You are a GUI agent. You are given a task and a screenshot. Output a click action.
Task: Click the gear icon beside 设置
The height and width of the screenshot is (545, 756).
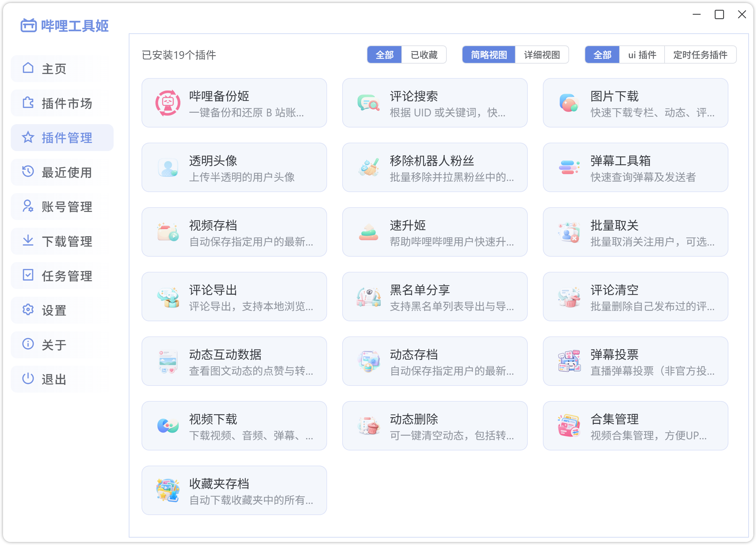click(28, 310)
